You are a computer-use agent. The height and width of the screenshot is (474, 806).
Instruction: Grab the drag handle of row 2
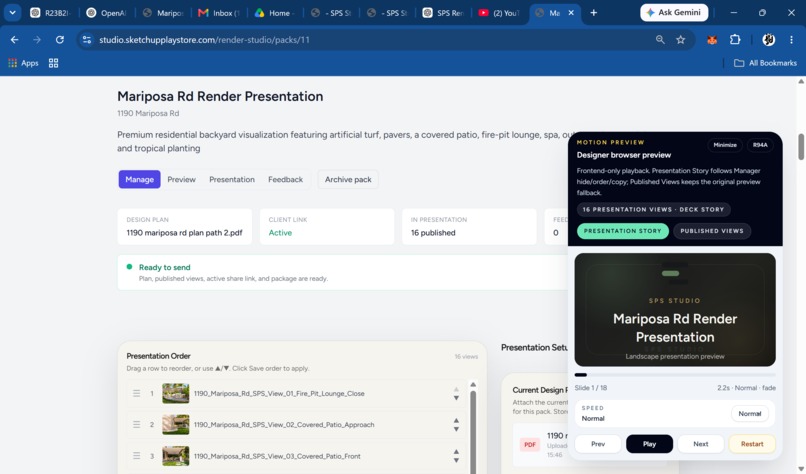(x=136, y=425)
